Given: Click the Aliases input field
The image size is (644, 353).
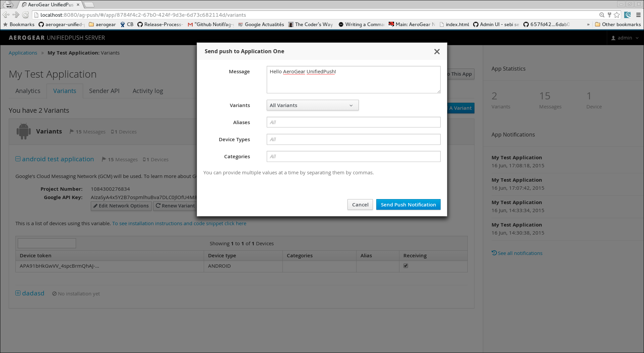Looking at the screenshot, I should [353, 122].
